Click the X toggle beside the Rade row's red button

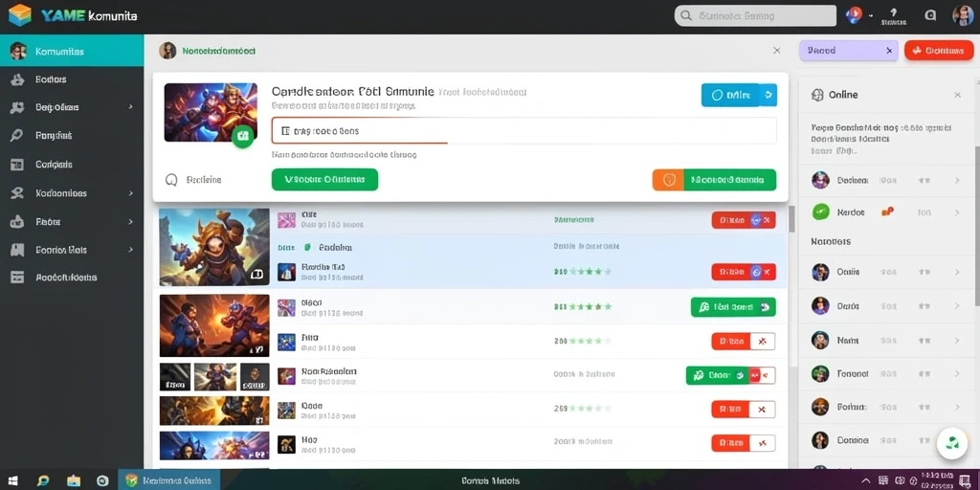click(x=762, y=410)
